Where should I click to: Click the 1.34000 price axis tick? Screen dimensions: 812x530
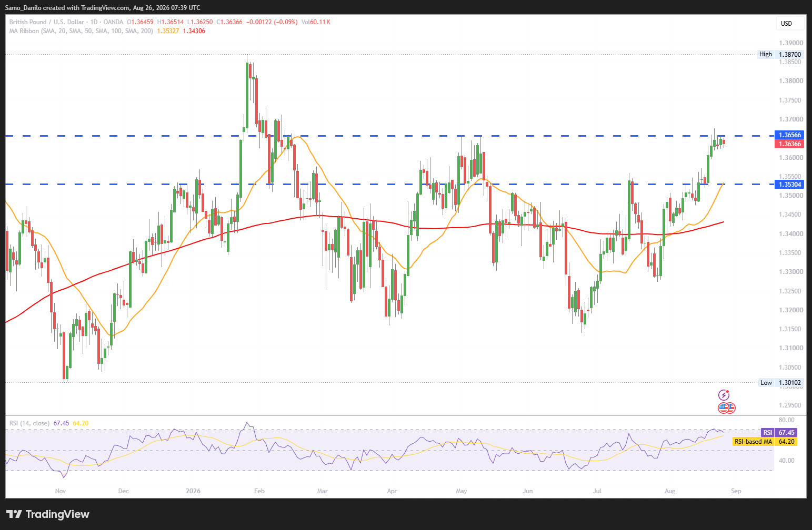pos(791,234)
